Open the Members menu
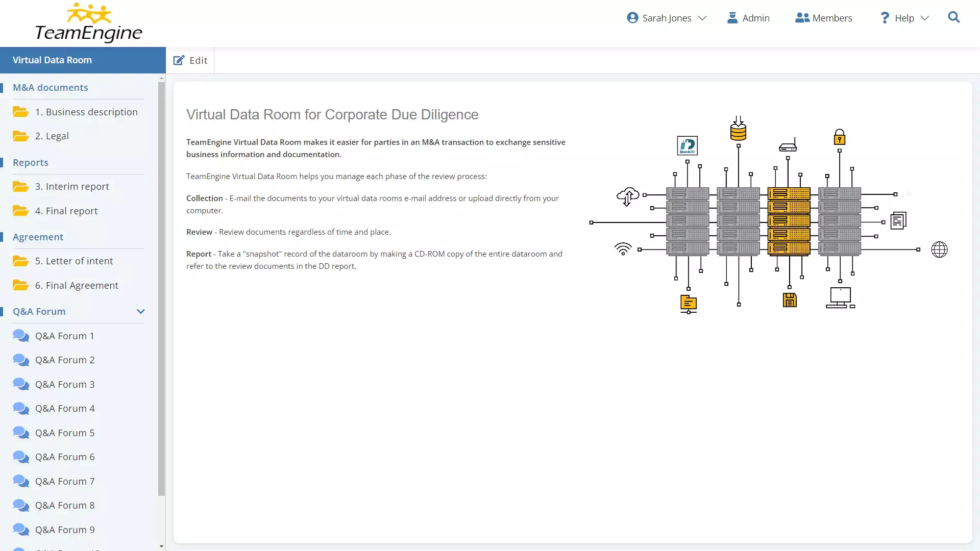 click(x=823, y=18)
